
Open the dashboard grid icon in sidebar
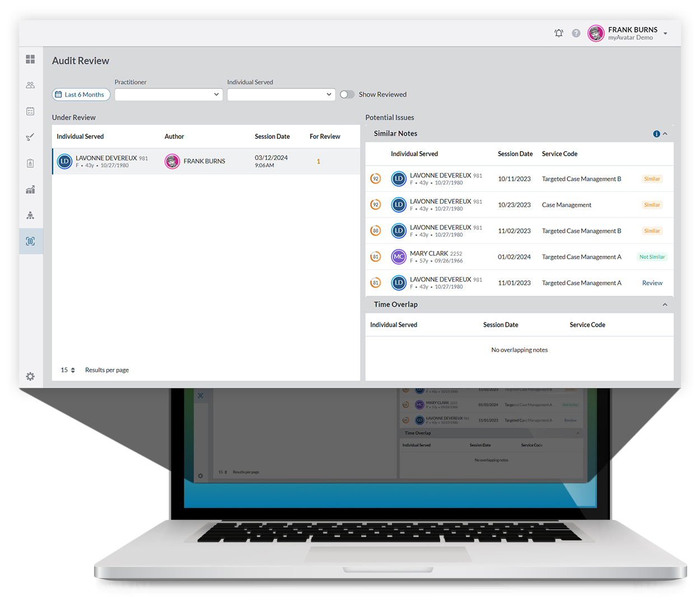(30, 59)
